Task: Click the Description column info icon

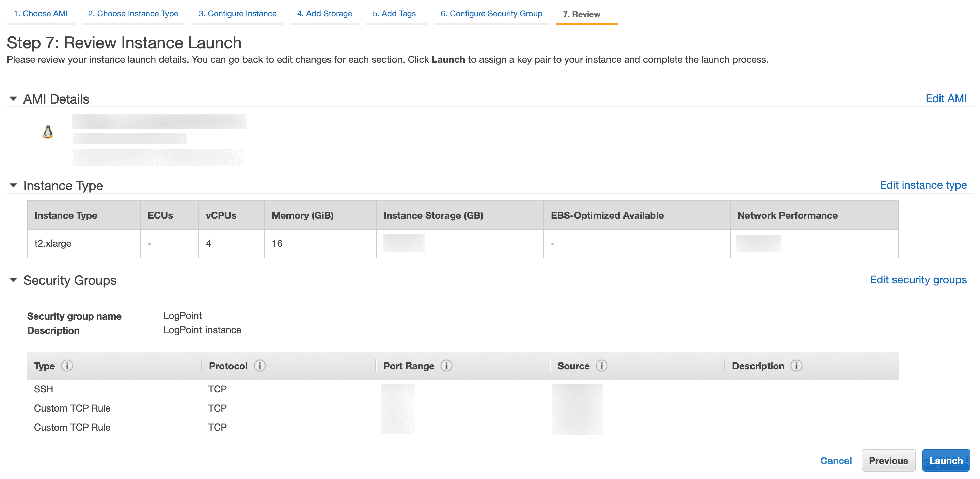Action: point(796,366)
